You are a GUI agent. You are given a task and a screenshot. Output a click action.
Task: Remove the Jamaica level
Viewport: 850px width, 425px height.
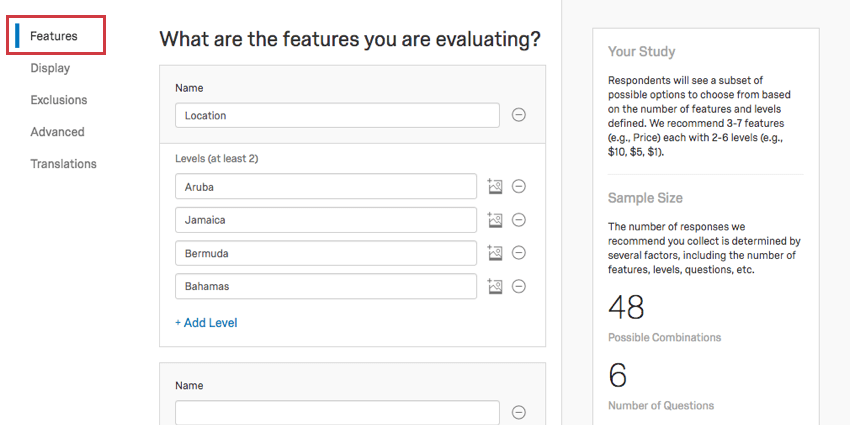[x=519, y=220]
